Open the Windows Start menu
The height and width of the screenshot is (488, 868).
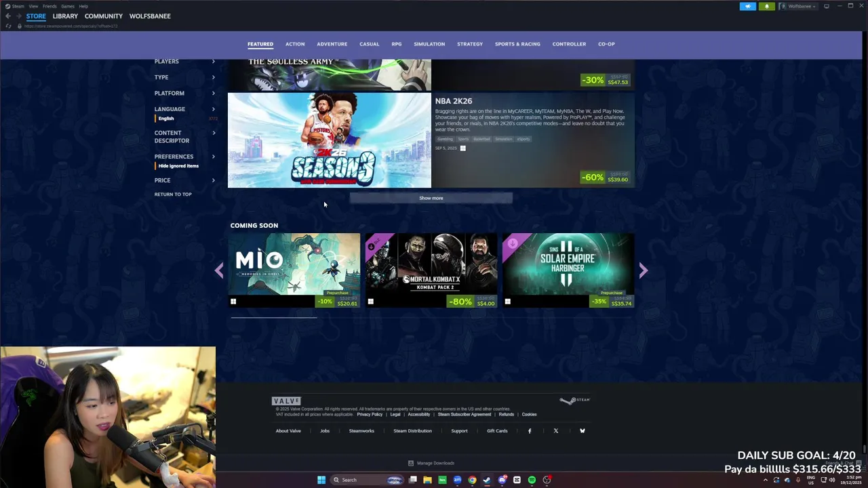pyautogui.click(x=321, y=480)
